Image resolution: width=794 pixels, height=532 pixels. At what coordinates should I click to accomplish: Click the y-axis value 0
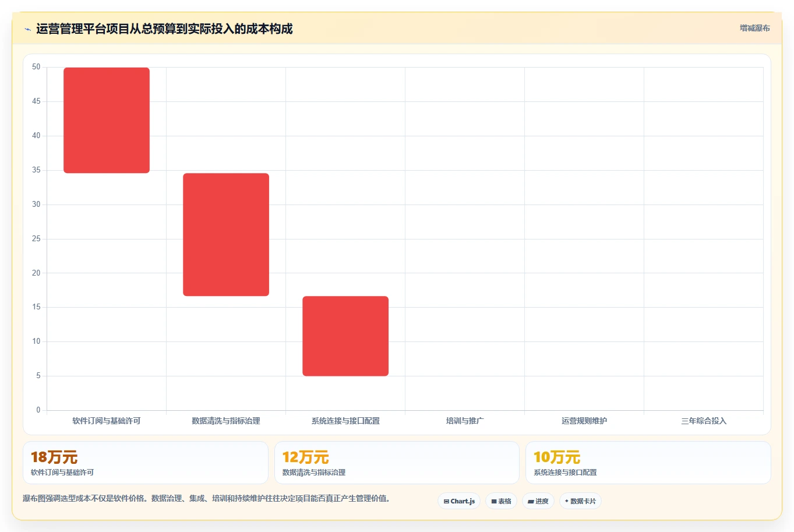38,410
